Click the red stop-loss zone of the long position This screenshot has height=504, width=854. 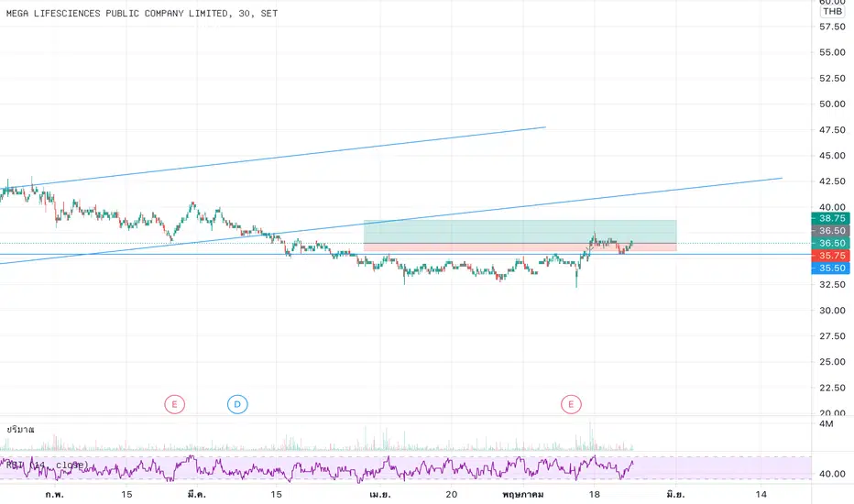tap(520, 247)
